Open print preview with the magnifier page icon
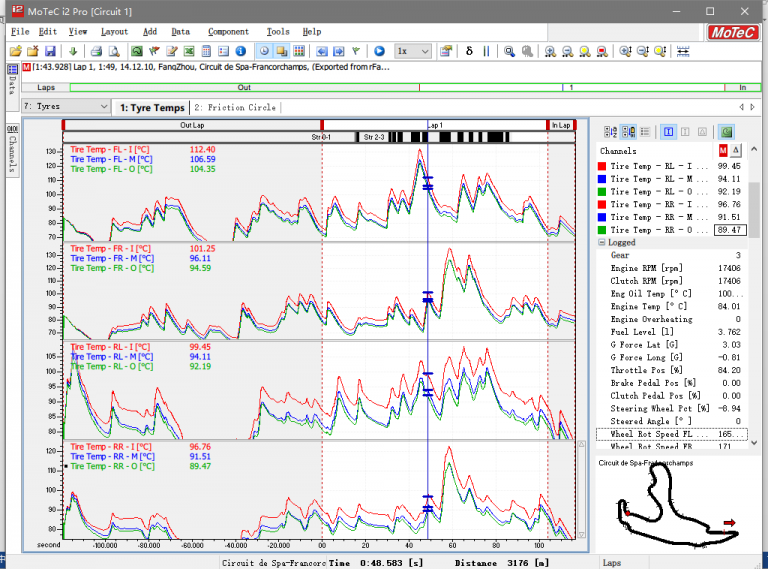Image resolution: width=768 pixels, height=569 pixels. coord(114,51)
